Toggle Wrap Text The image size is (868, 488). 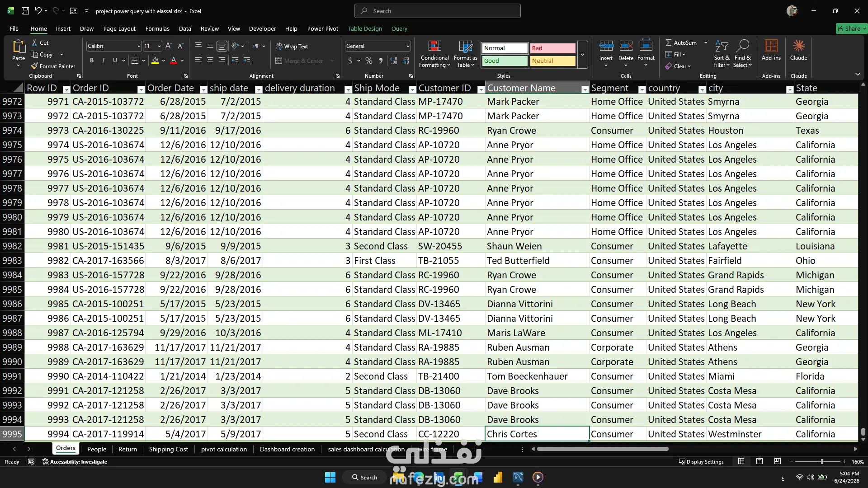click(x=292, y=46)
